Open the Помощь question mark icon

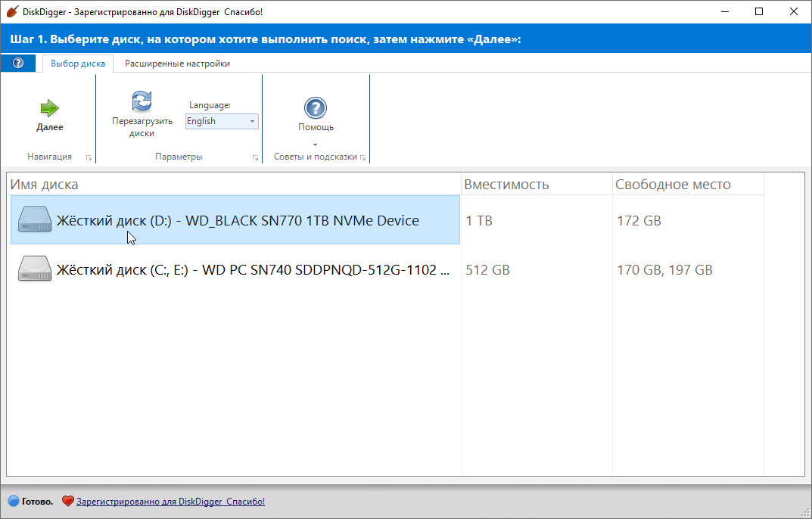(x=316, y=107)
